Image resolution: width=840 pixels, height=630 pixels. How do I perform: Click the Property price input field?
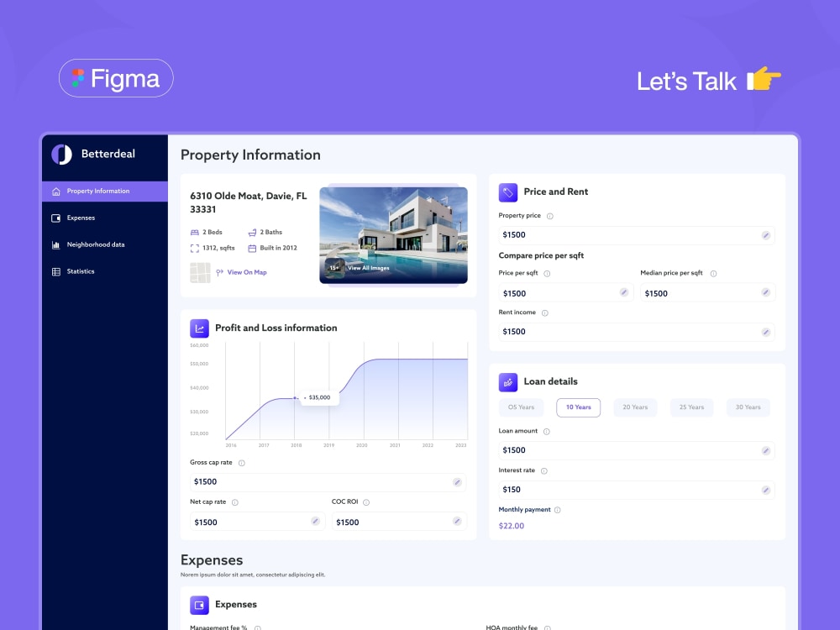637,235
